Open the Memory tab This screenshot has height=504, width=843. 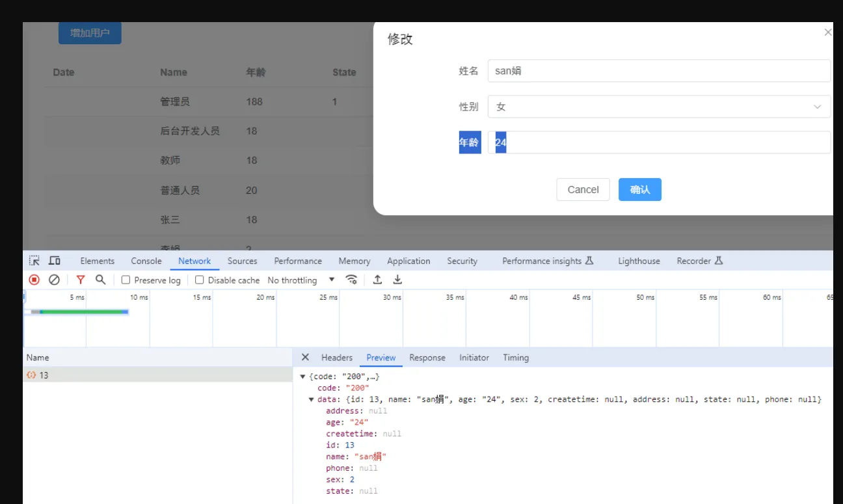(x=355, y=261)
